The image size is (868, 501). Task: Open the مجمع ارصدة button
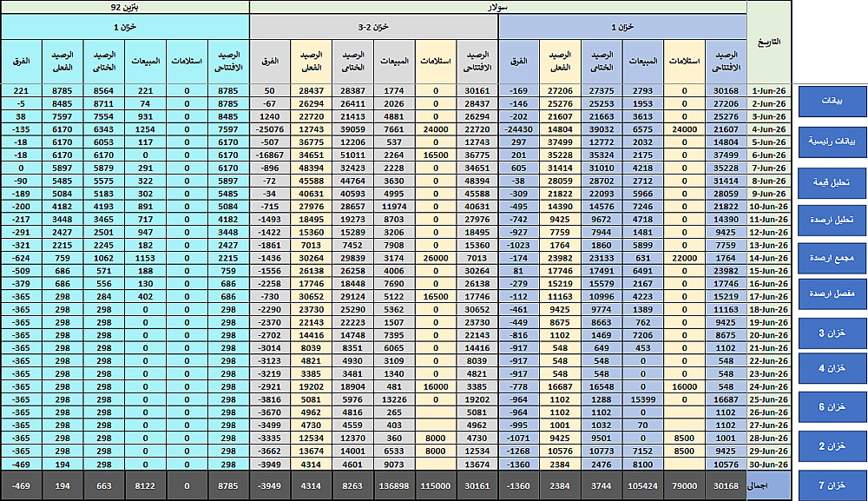tap(832, 259)
